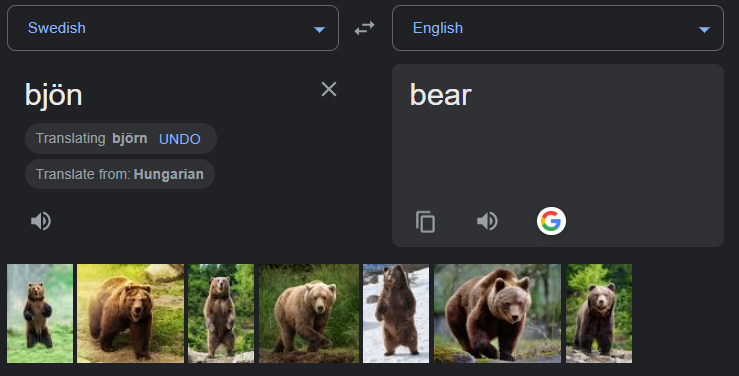Open fourth image of bear on dirt mound
This screenshot has height=376, width=739.
click(x=309, y=313)
